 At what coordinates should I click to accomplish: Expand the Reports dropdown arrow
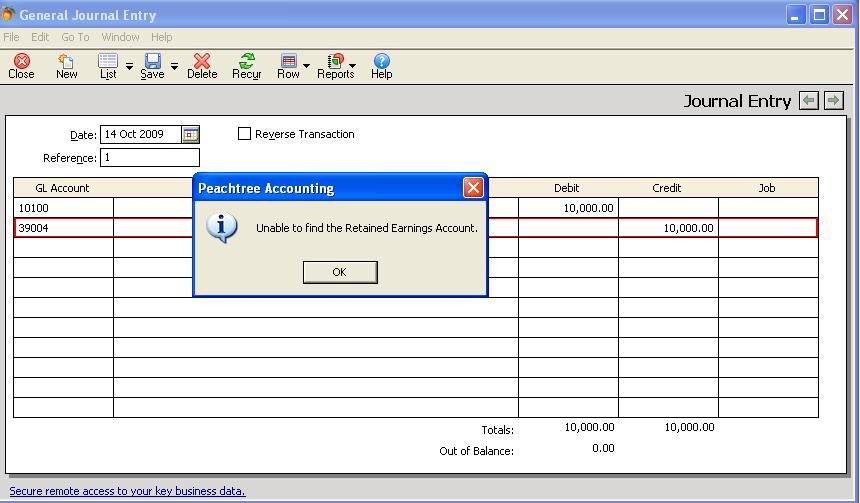353,66
